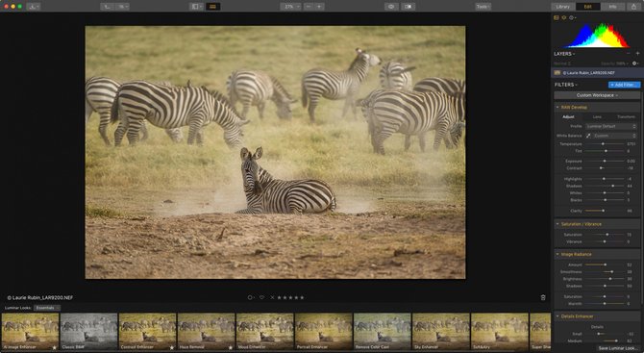Select the Transform tab in RAW Develop
The image size is (644, 353).
point(626,116)
